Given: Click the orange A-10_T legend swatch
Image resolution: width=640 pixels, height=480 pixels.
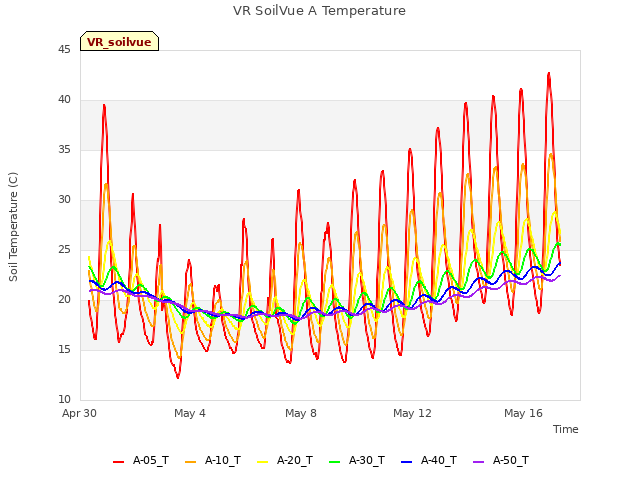Looking at the screenshot, I should [x=191, y=462].
